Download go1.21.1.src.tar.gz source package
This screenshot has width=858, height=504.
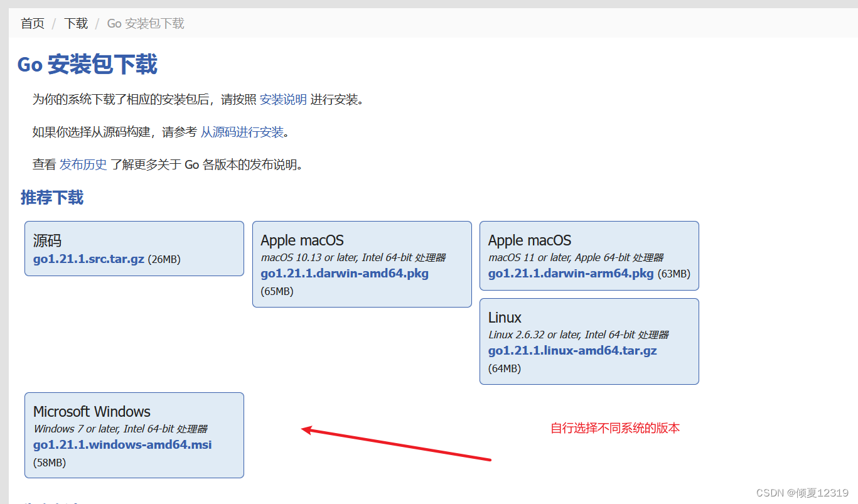pyautogui.click(x=88, y=259)
